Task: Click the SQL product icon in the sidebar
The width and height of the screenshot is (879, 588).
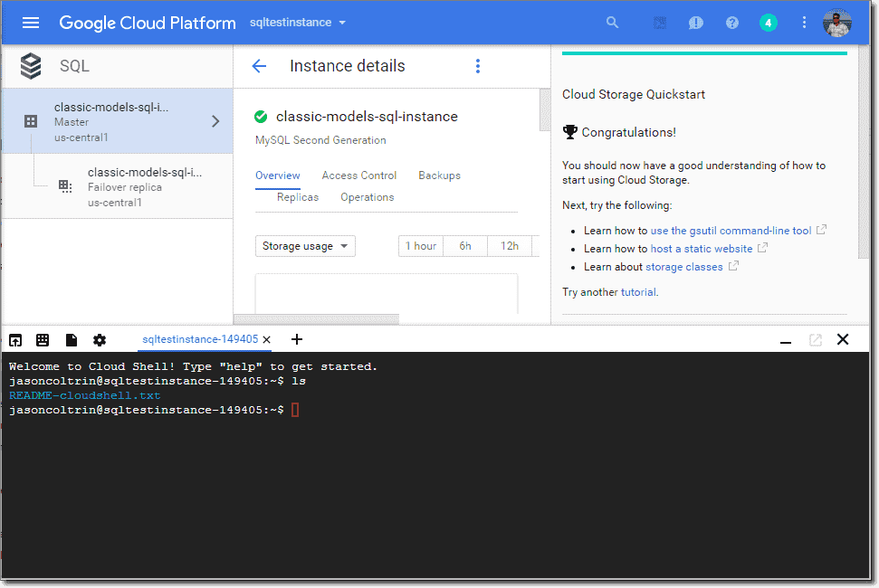Action: click(30, 65)
